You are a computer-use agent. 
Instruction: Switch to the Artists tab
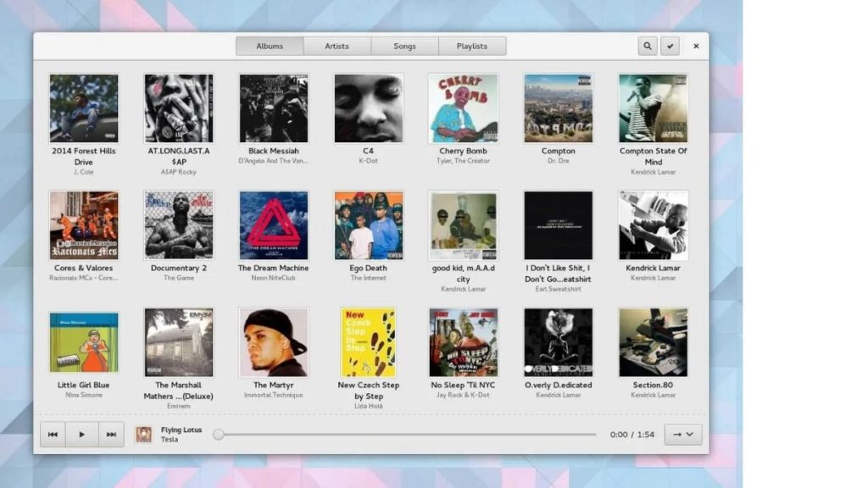[337, 47]
